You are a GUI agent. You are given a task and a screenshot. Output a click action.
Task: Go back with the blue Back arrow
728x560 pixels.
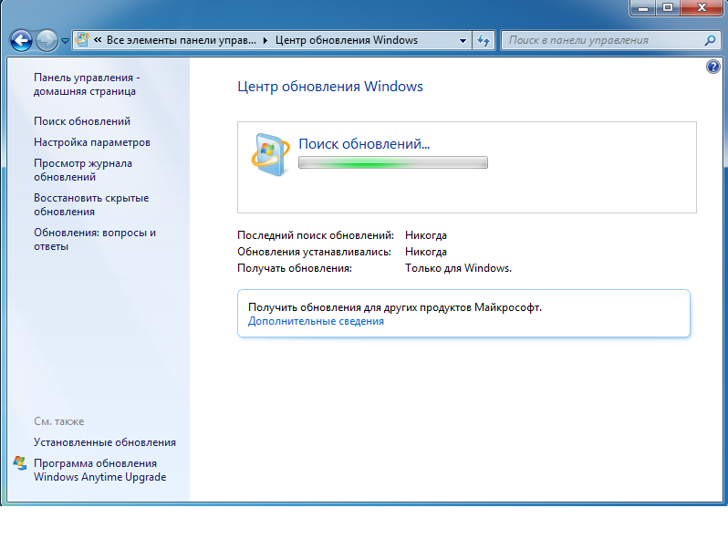pos(21,40)
